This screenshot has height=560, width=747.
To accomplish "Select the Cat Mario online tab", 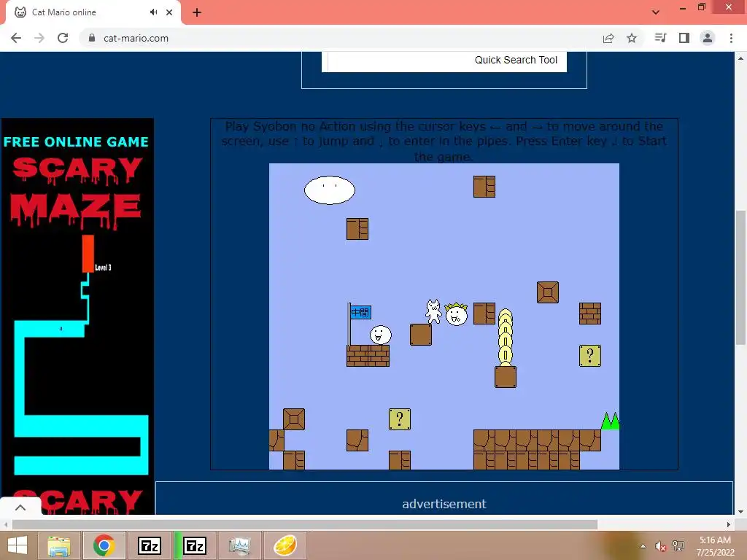I will [x=93, y=12].
